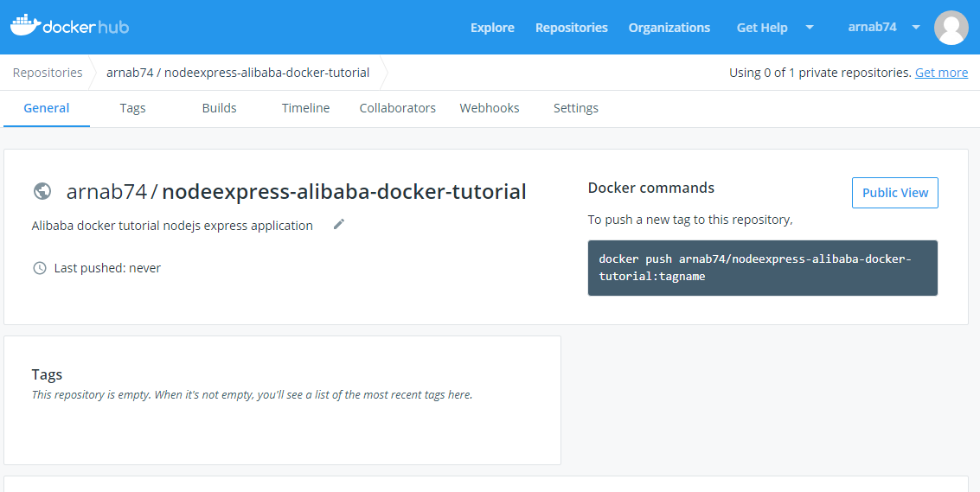The height and width of the screenshot is (492, 980).
Task: Go to the Settings tab
Action: (x=575, y=108)
